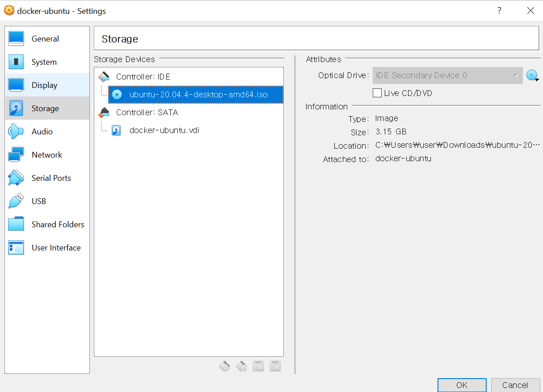Select docker-ubuntu.vdi disk entry

(164, 130)
